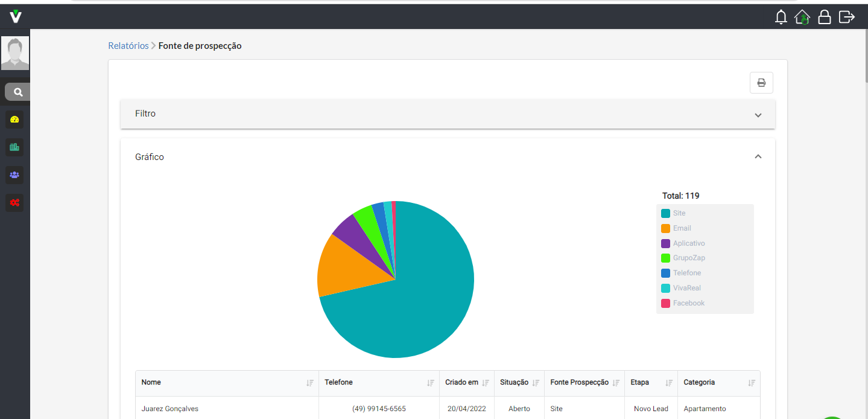
Task: Click the lock icon in header
Action: (x=825, y=17)
